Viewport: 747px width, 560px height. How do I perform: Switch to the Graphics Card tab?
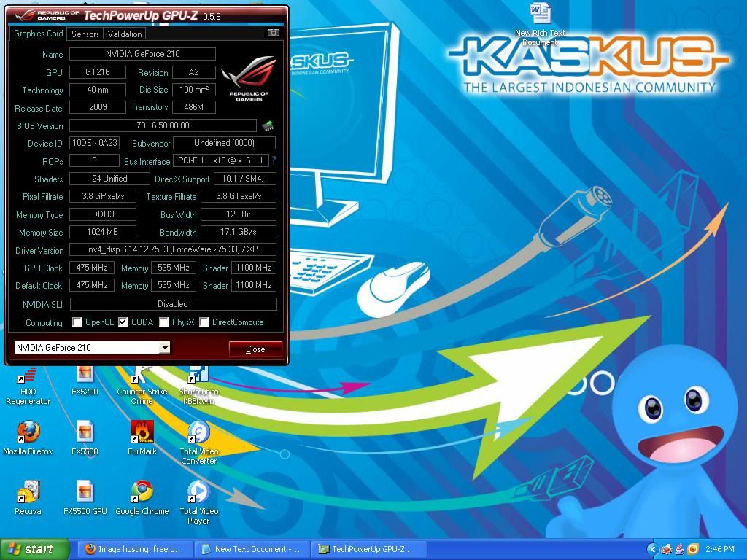click(38, 34)
